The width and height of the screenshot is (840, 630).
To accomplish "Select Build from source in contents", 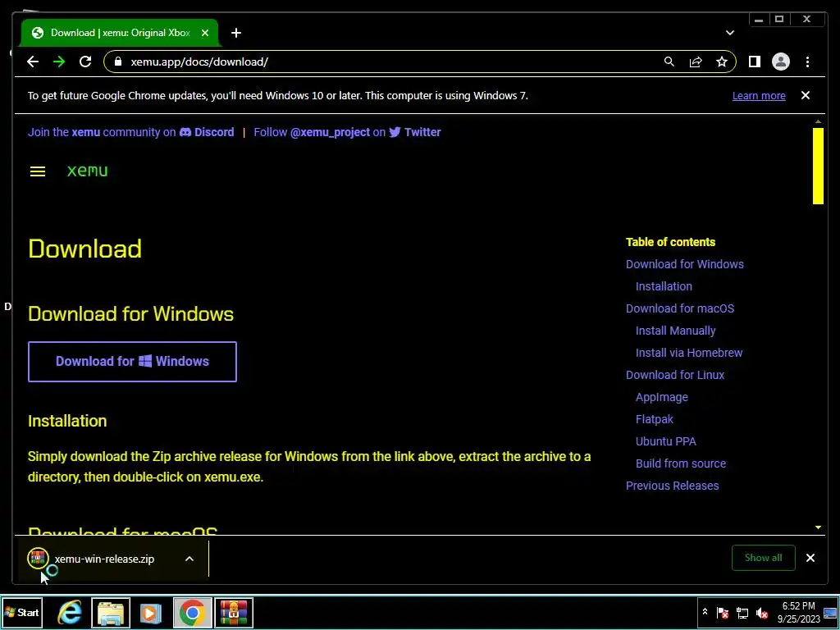I will pyautogui.click(x=681, y=463).
